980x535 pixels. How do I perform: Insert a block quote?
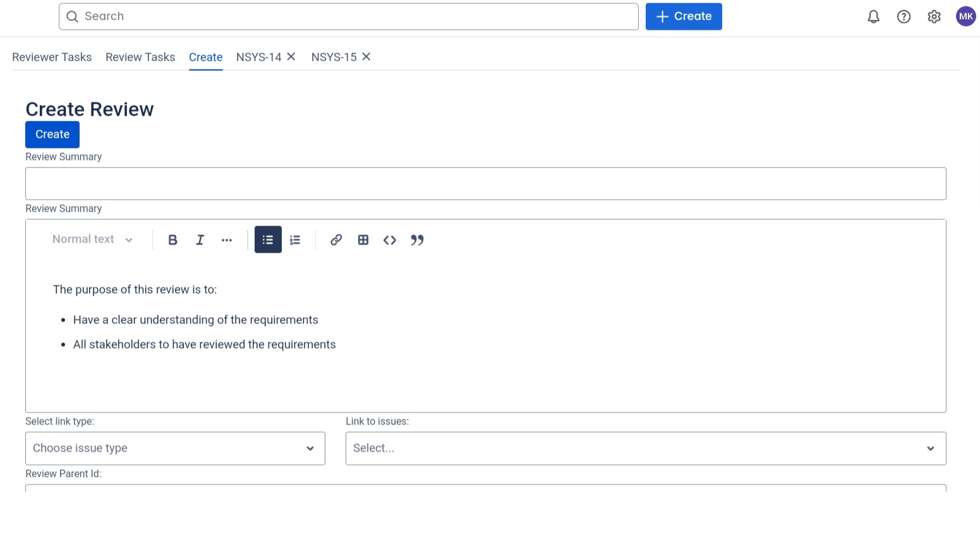pyautogui.click(x=417, y=240)
